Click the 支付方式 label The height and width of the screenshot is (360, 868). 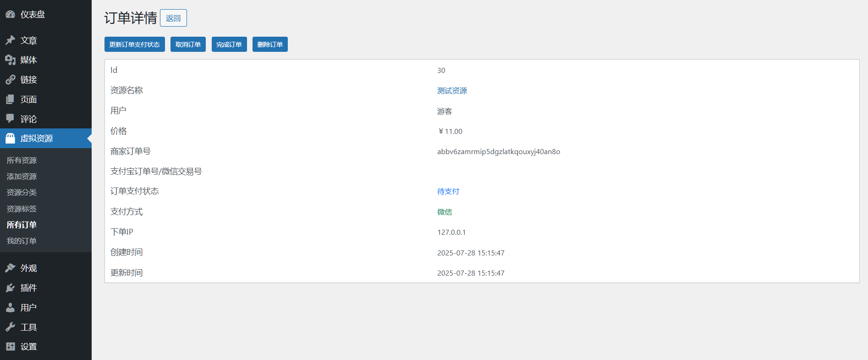coord(126,212)
